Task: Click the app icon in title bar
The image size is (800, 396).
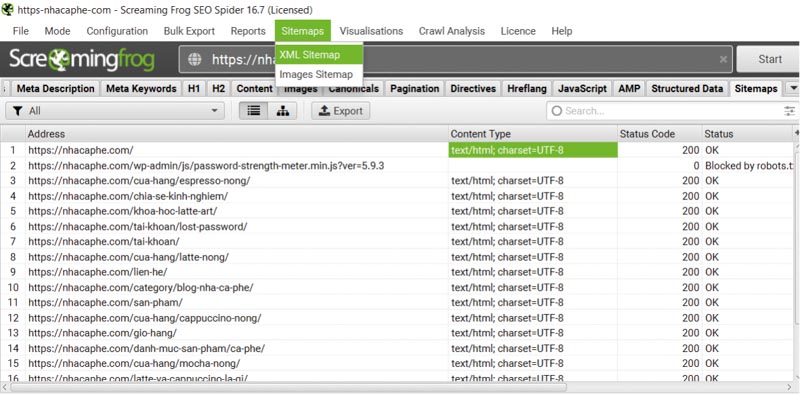Action: click(x=8, y=10)
